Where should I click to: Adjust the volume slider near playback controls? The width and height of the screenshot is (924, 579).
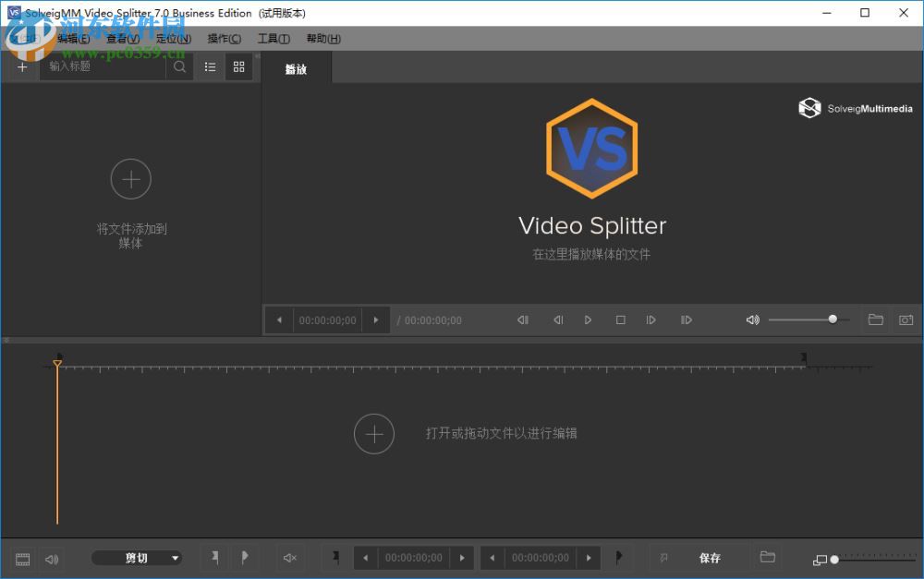[833, 320]
